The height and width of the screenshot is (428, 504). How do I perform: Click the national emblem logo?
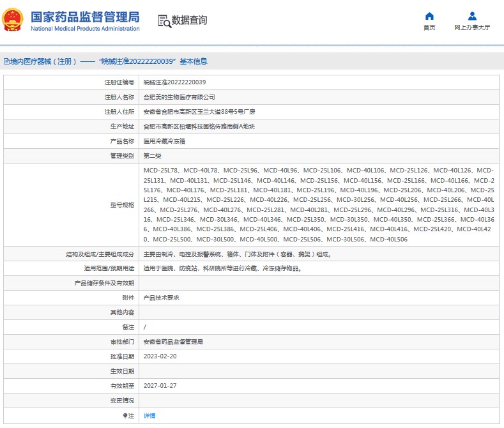(x=13, y=20)
